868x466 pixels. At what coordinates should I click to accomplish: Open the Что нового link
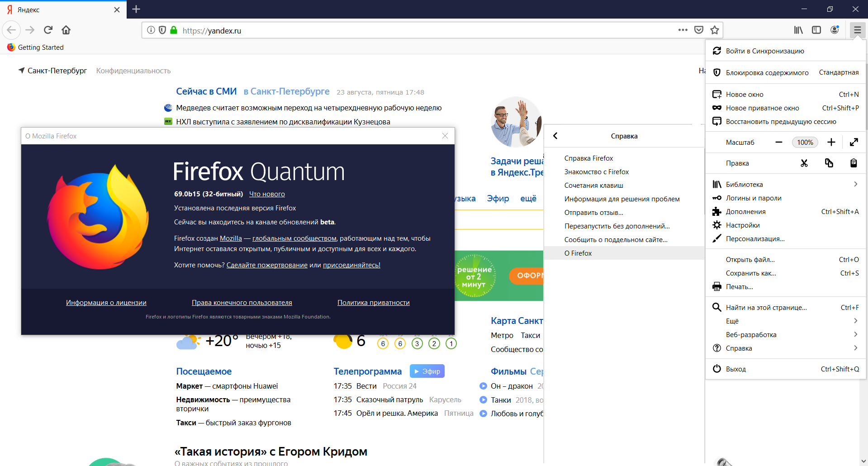tap(267, 194)
